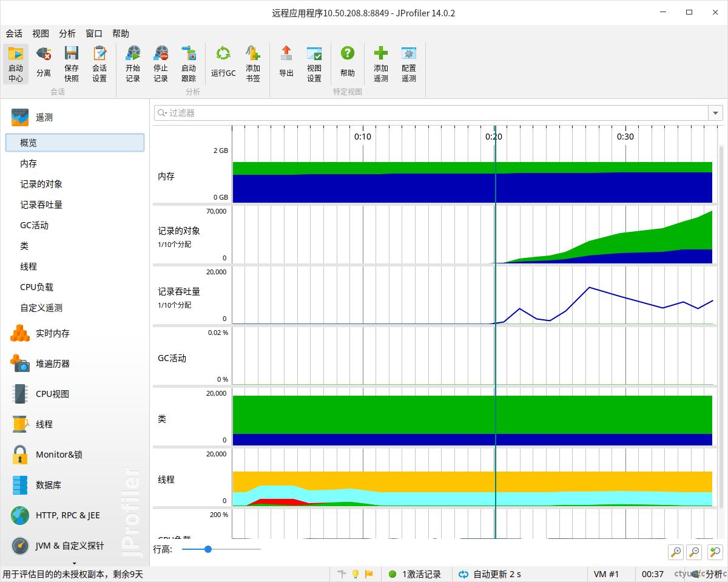Click the orange flag status icon
This screenshot has height=582, width=728.
(x=369, y=574)
